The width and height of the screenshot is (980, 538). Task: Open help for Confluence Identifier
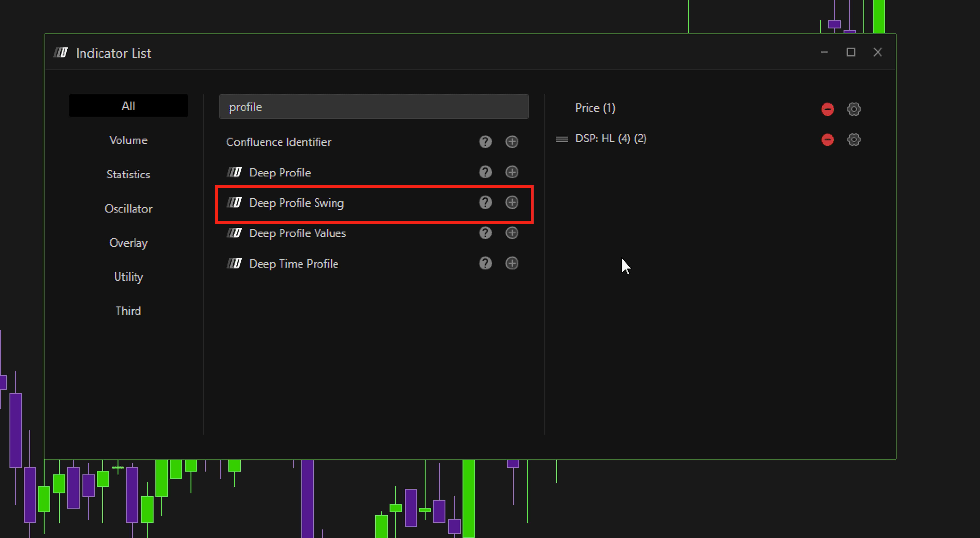(x=485, y=142)
